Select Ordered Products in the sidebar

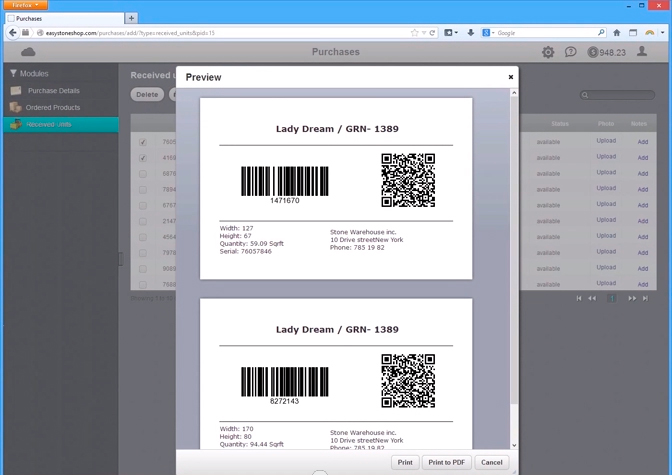(x=52, y=107)
